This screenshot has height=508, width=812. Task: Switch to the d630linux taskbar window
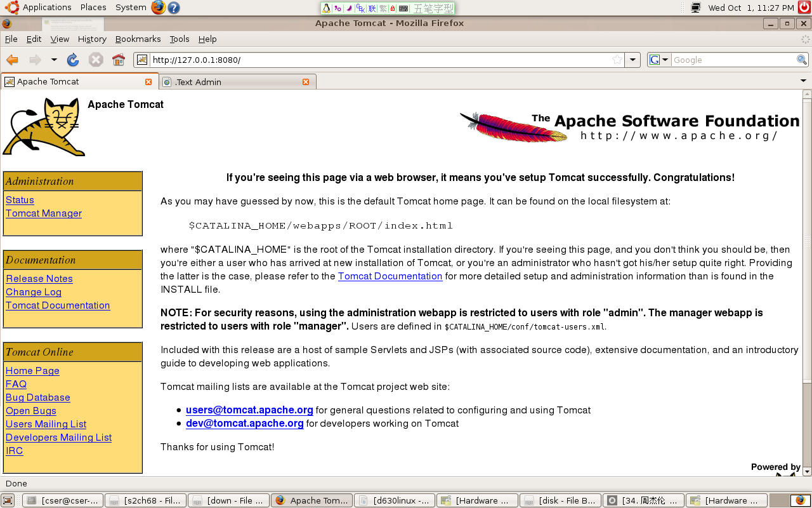pyautogui.click(x=394, y=500)
